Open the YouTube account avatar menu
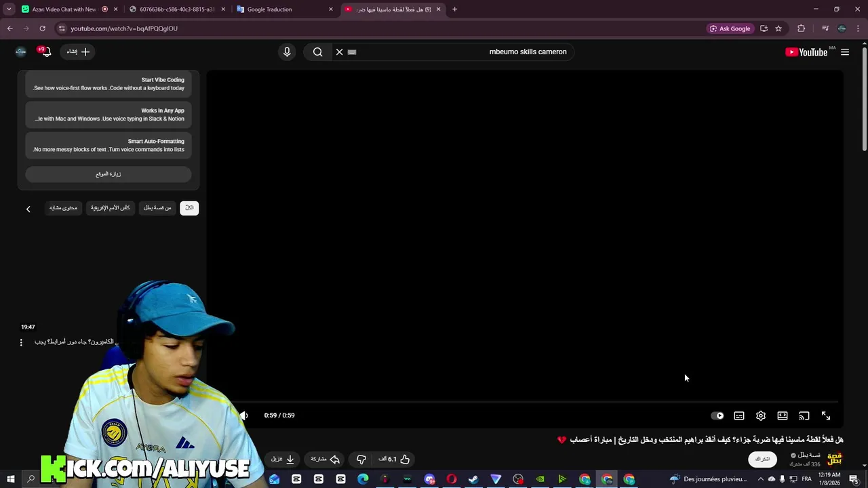Image resolution: width=868 pixels, height=488 pixels. click(x=21, y=52)
